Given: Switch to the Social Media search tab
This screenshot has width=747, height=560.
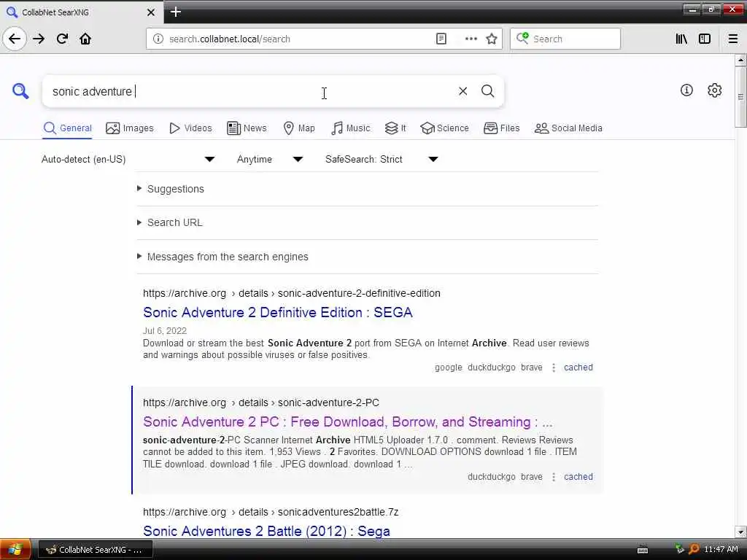Looking at the screenshot, I should coord(568,128).
